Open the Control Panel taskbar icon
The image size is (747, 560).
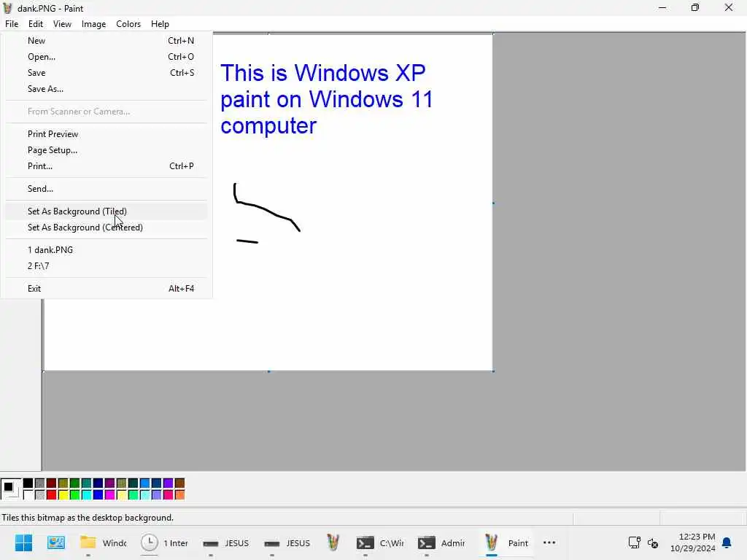[55, 542]
